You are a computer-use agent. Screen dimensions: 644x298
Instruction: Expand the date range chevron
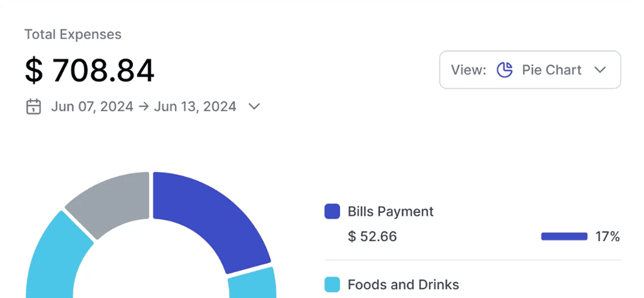point(254,107)
